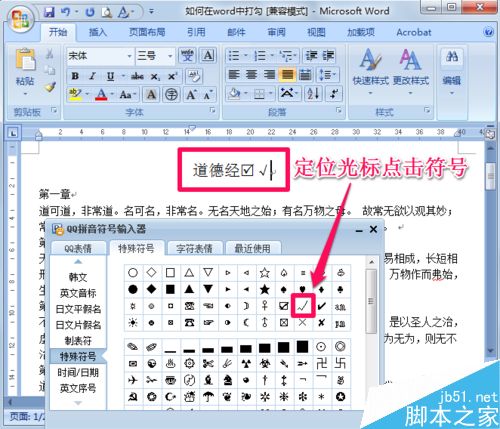Open Change Styles 更改样式 menu
Image resolution: width=500 pixels, height=429 pixels.
[x=411, y=70]
